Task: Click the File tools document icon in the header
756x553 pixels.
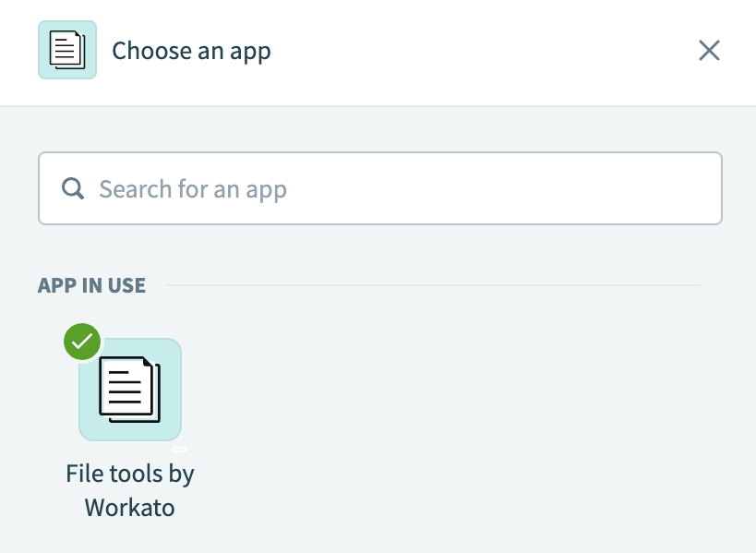Action: (66, 50)
